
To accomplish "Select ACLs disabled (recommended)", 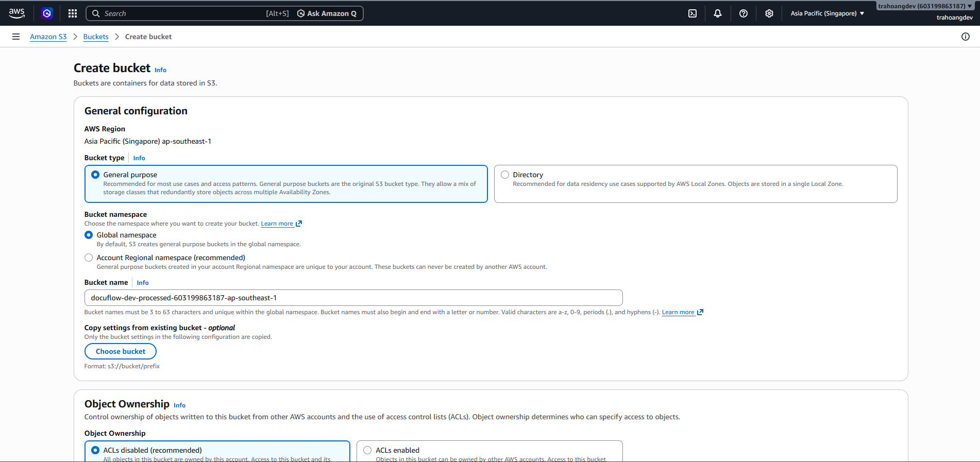I will coord(95,450).
